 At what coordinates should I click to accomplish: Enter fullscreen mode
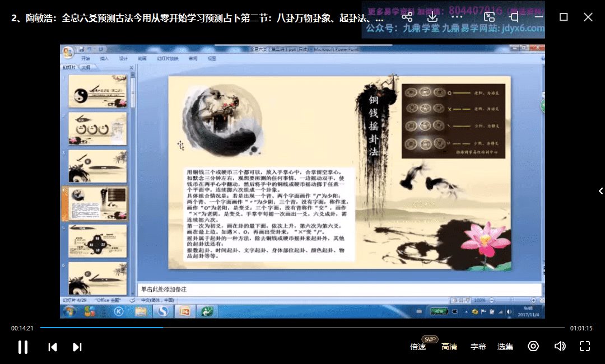pos(585,346)
